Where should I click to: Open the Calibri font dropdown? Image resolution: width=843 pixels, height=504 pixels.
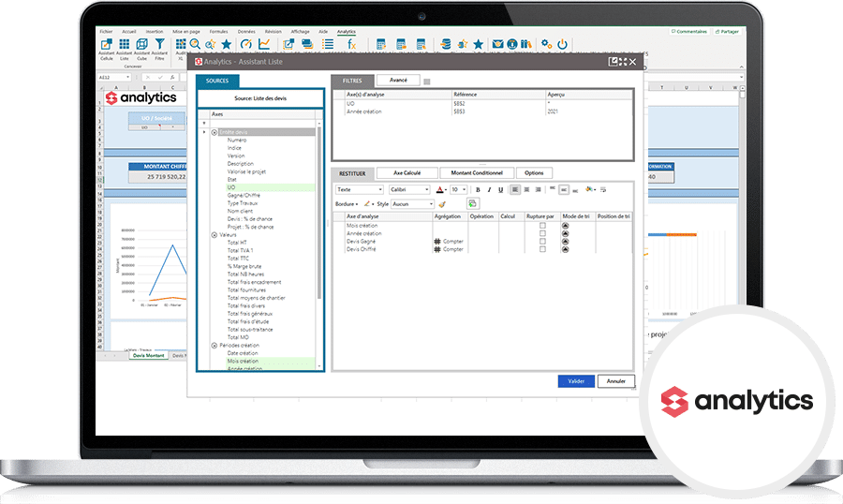409,190
